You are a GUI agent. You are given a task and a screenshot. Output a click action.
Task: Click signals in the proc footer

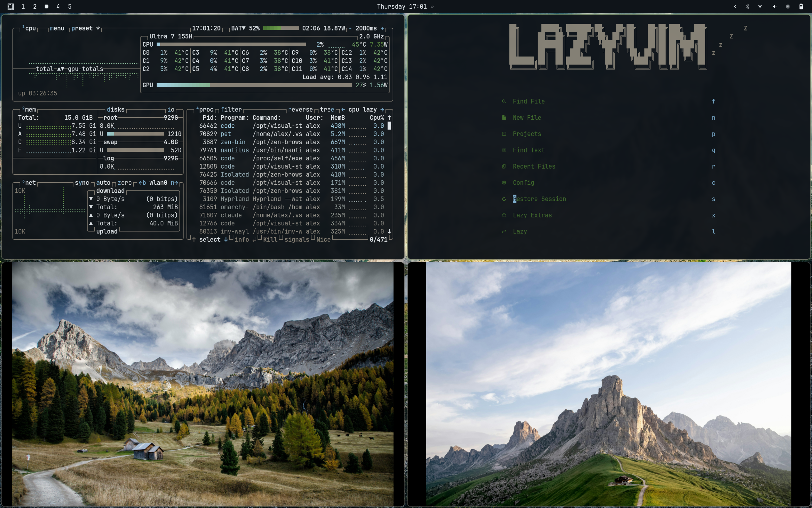pos(297,239)
